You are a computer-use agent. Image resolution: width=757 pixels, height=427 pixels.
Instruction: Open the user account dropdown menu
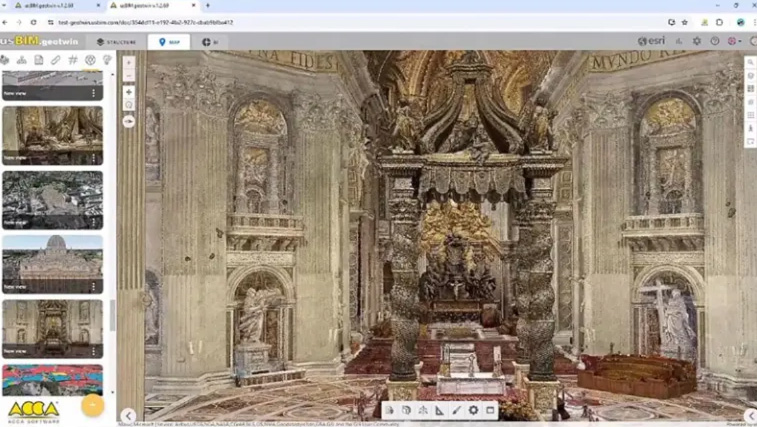click(x=736, y=42)
